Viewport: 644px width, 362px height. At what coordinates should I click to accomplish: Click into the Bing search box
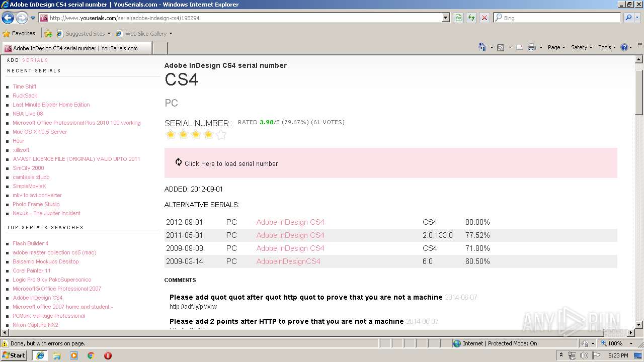coord(557,18)
